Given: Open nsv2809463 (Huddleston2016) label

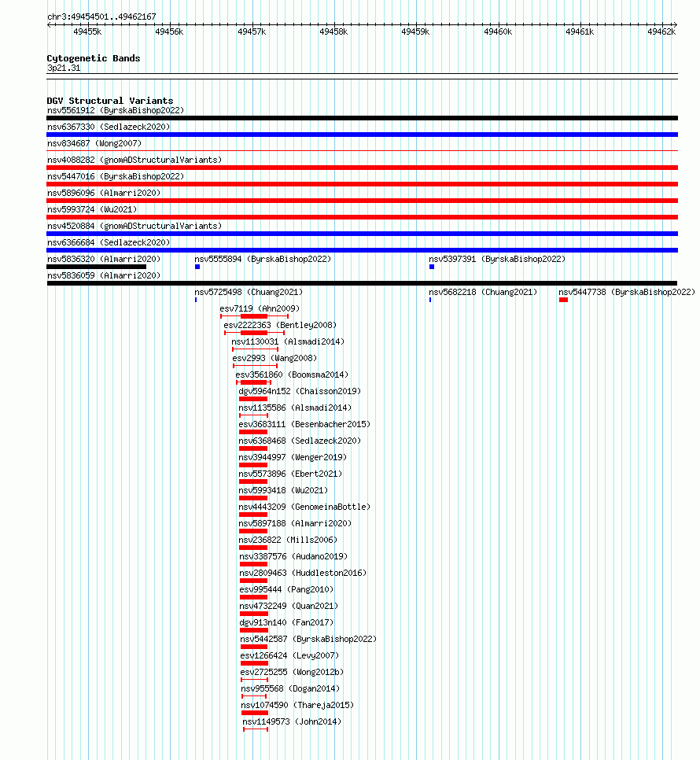Looking at the screenshot, I should [304, 572].
